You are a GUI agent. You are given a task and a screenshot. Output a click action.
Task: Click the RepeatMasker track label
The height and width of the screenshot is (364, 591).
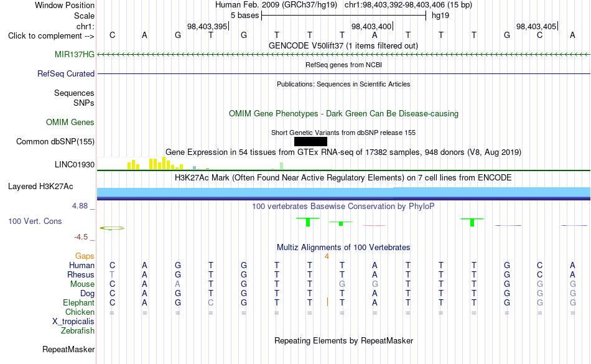68,349
